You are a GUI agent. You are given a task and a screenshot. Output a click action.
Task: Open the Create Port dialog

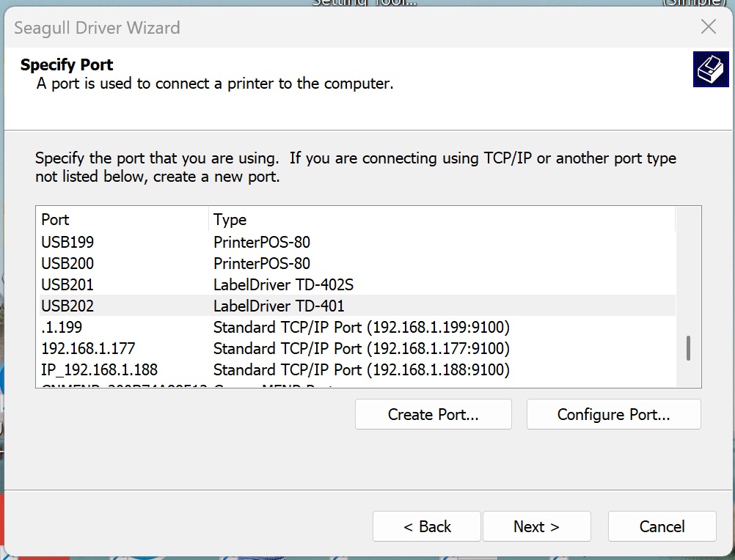[433, 414]
